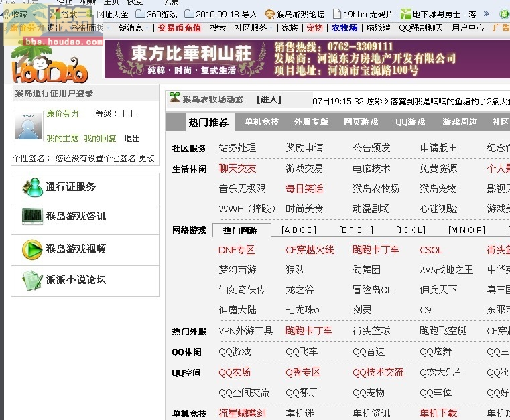Screen dimensions: 510x420
Task: Switch to the 外服专版 tab
Action: (311, 122)
